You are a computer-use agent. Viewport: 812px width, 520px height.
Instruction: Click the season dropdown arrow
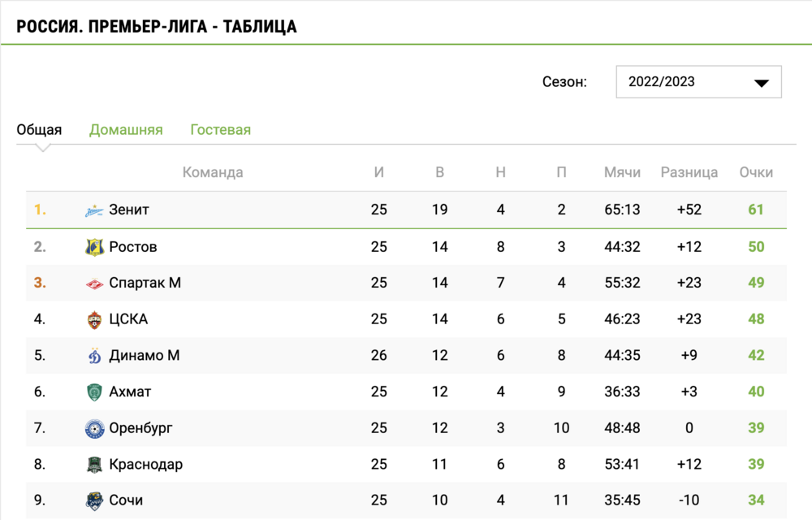[762, 83]
